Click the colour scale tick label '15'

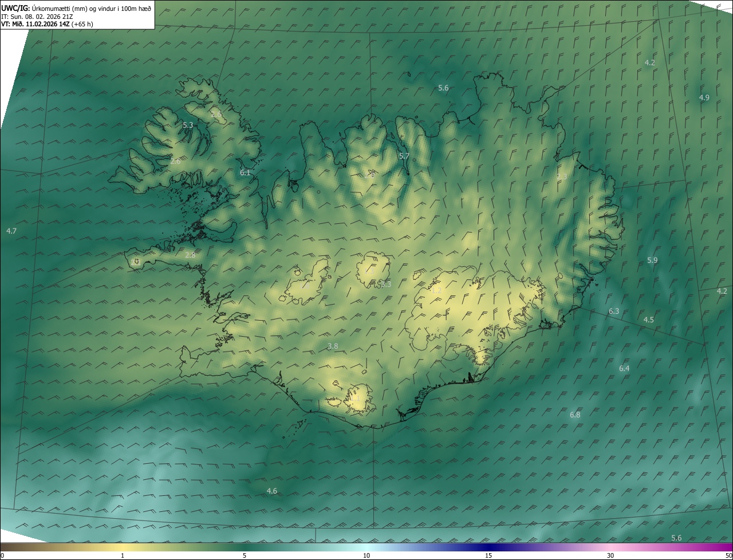[488, 555]
